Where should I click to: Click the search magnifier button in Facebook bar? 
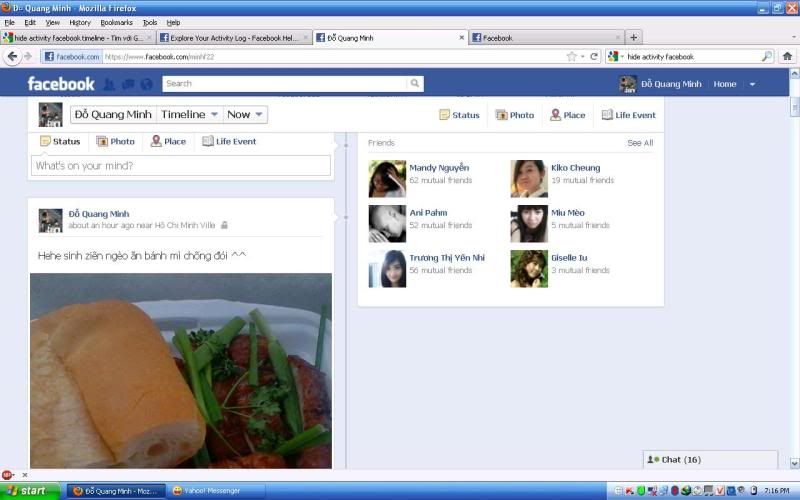pyautogui.click(x=415, y=83)
